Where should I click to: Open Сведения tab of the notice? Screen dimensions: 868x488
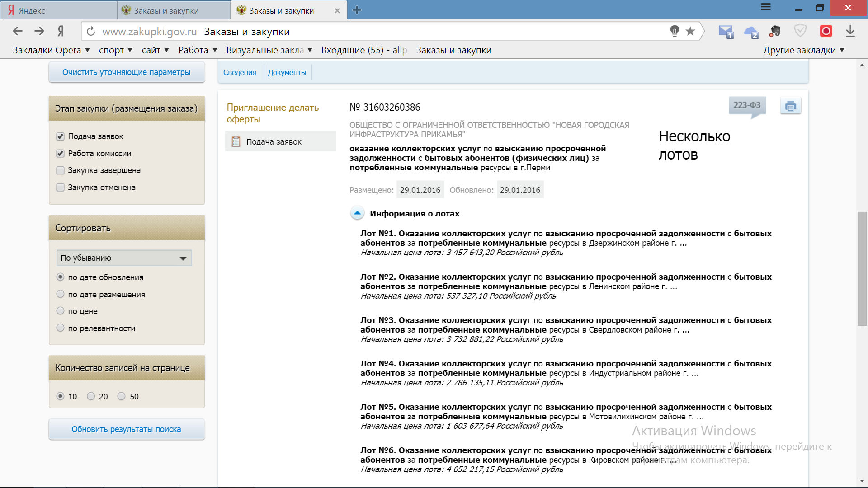click(240, 72)
